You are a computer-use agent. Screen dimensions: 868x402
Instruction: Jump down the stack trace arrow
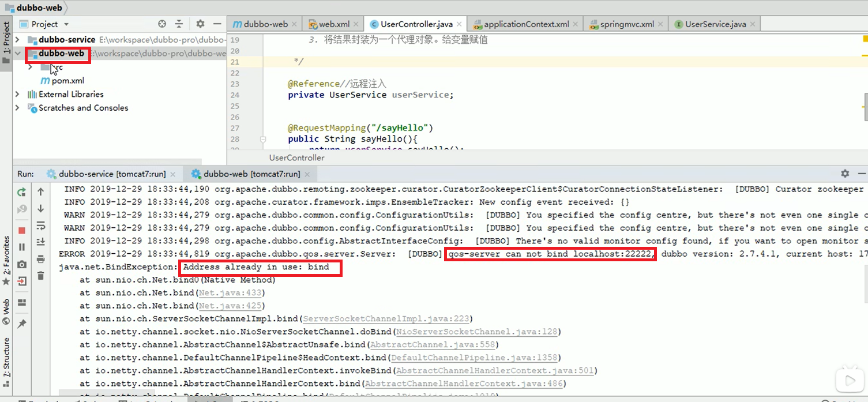point(40,208)
